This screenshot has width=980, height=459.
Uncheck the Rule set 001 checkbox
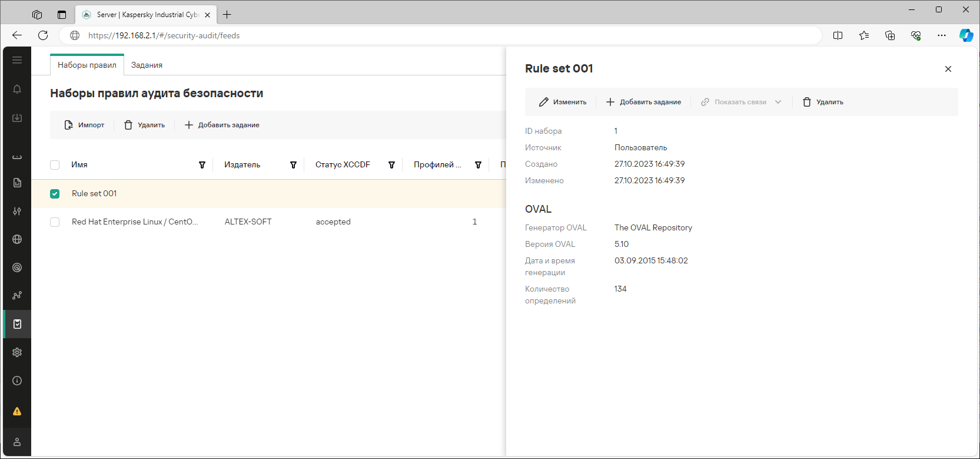[x=55, y=194]
